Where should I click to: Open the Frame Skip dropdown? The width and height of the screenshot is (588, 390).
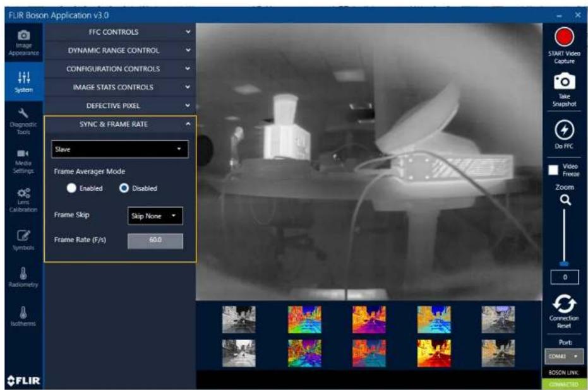(155, 216)
